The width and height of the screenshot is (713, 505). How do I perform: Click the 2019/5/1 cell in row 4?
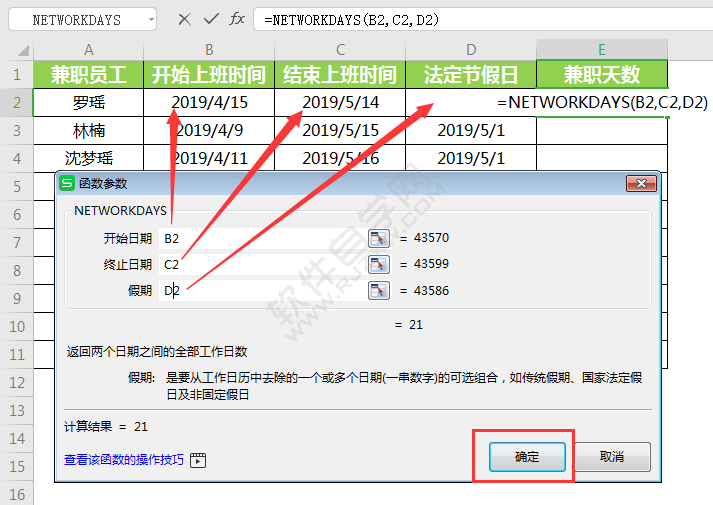click(x=471, y=158)
